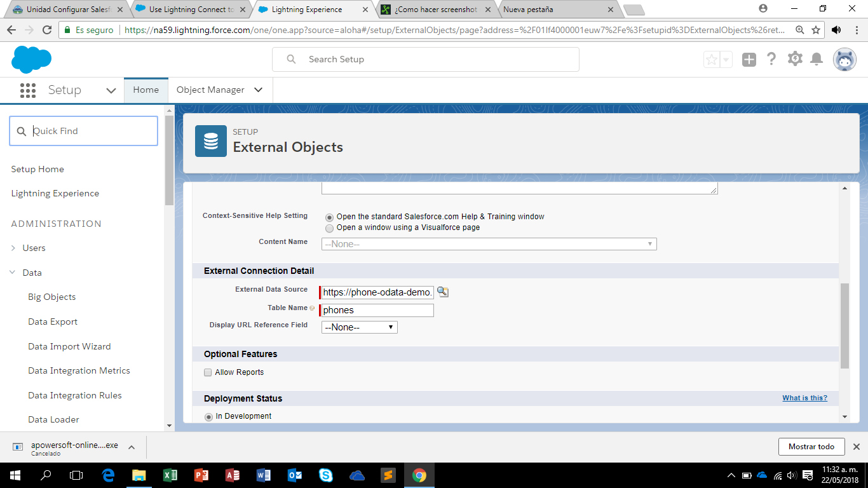Open Data Integration Rules in the sidebar
Viewport: 868px width, 488px height.
point(75,395)
